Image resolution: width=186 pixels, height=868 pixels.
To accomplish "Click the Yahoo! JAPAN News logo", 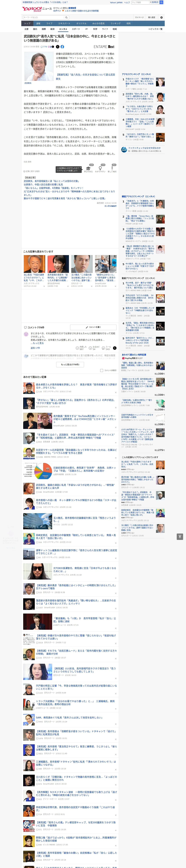I will pyautogui.click(x=37, y=9).
